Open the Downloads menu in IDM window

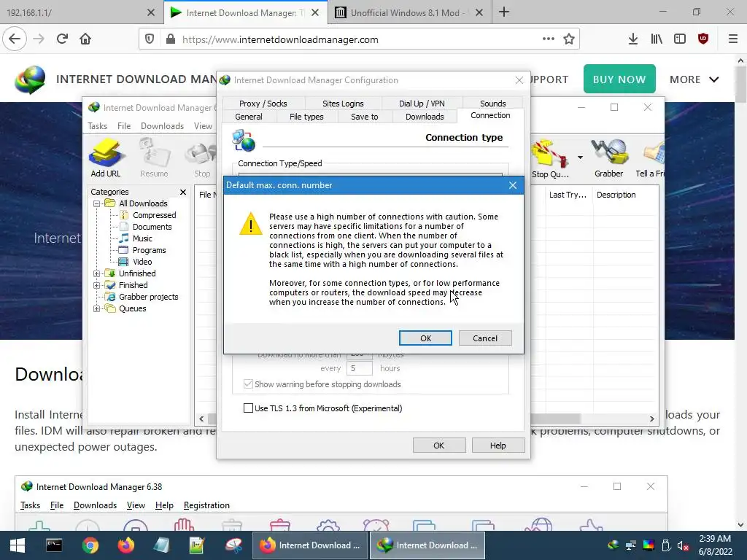click(162, 125)
